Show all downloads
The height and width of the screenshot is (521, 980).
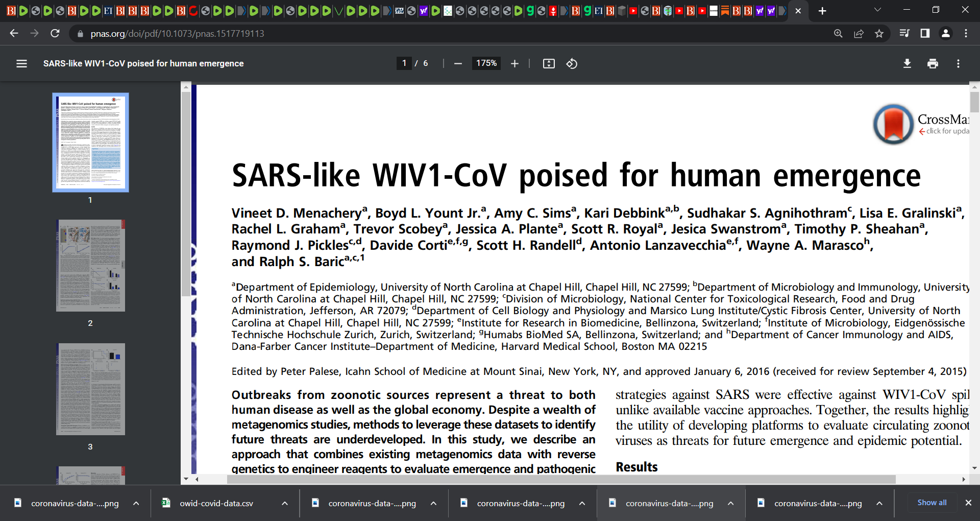click(x=932, y=503)
